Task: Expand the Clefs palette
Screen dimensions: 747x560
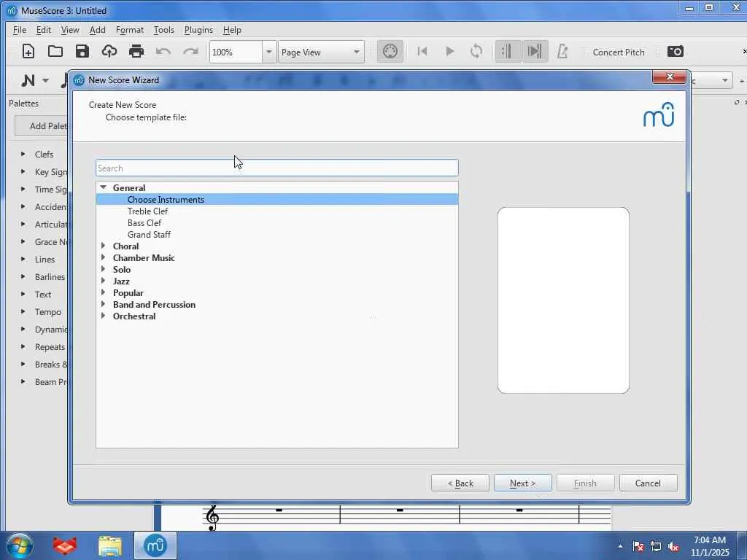Action: click(23, 154)
